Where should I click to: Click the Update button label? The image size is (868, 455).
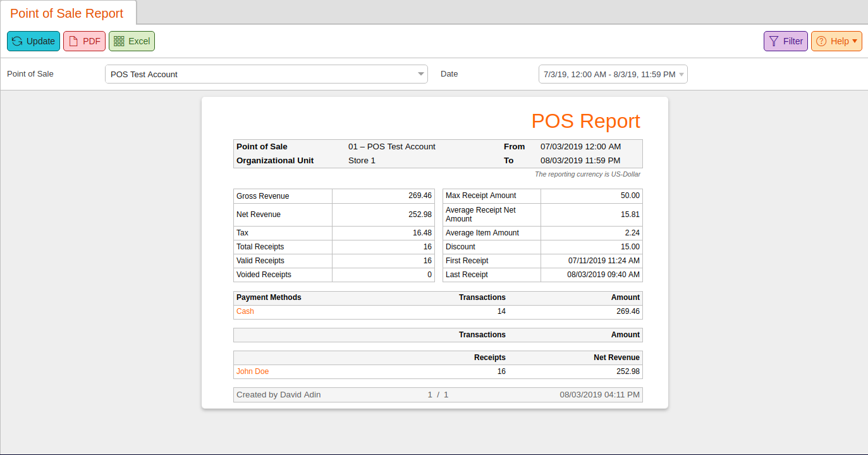(40, 41)
